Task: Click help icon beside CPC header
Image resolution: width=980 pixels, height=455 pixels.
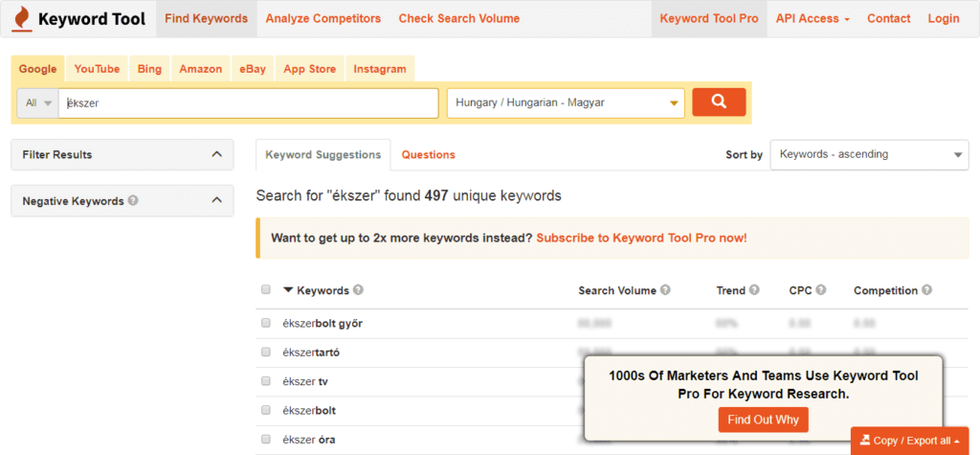Action: [820, 290]
